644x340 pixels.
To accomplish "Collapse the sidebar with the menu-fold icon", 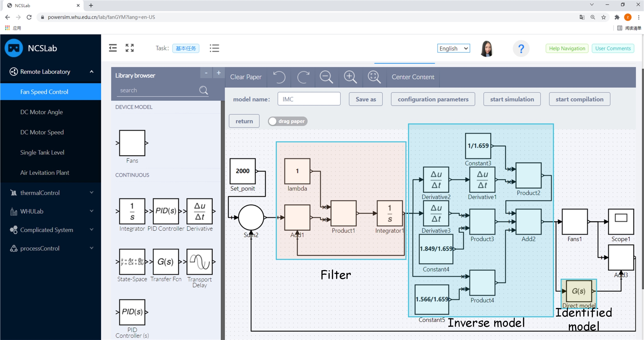I will (x=113, y=48).
